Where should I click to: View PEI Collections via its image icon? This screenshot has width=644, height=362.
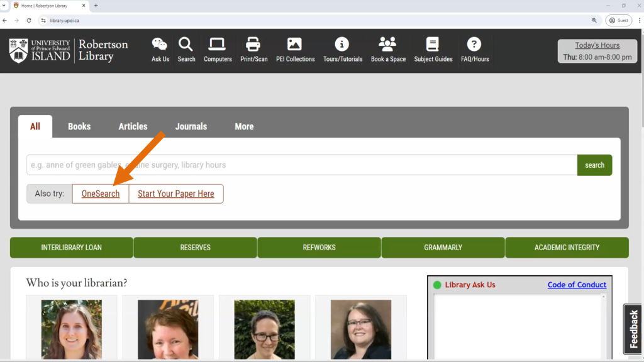coord(295,45)
